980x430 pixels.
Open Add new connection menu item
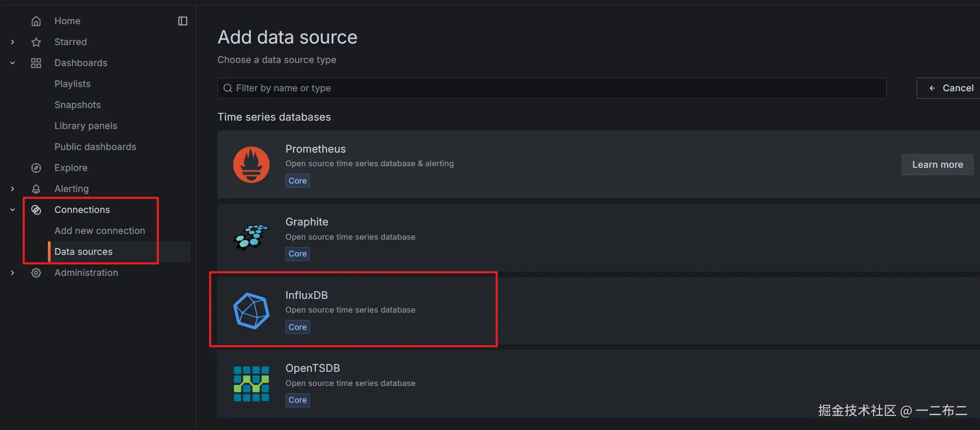(x=100, y=231)
